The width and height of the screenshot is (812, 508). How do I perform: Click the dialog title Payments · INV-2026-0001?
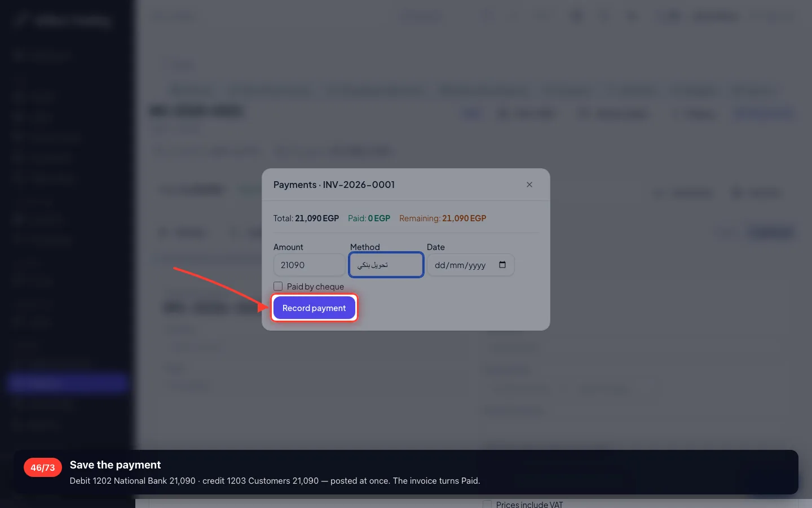tap(334, 185)
